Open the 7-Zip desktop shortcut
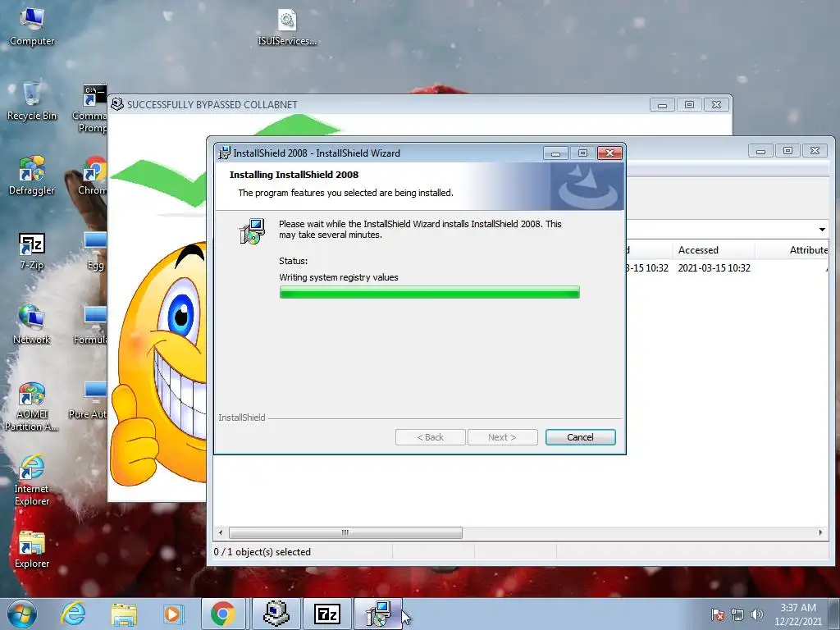840x630 pixels. click(x=32, y=251)
